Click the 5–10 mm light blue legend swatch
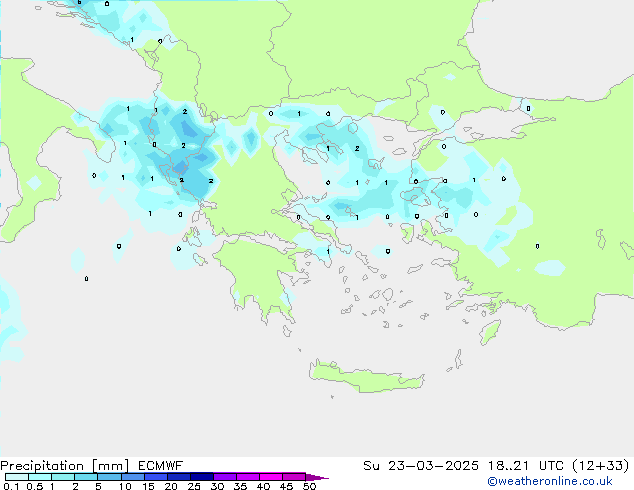This screenshot has height=490, width=634. [x=109, y=477]
